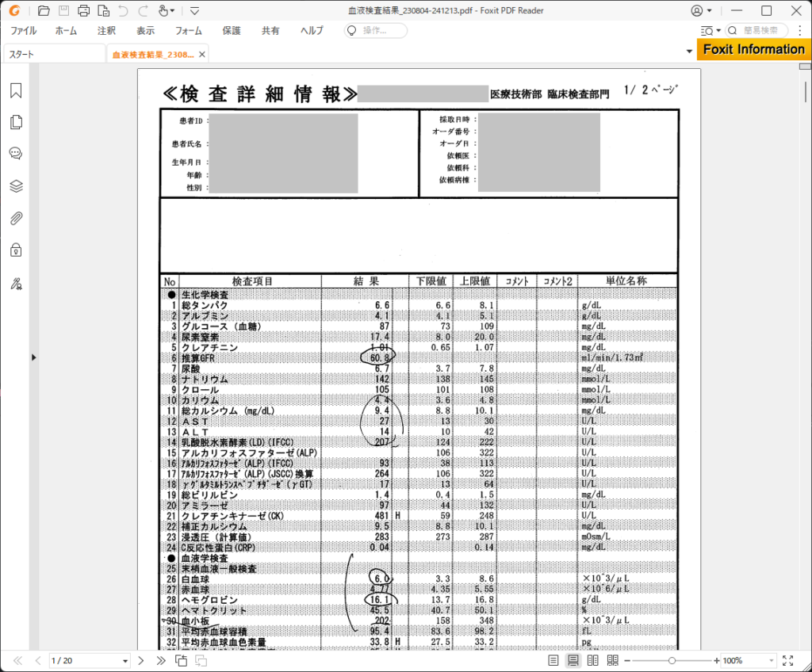
Task: Switch to single page view mode
Action: 553,660
